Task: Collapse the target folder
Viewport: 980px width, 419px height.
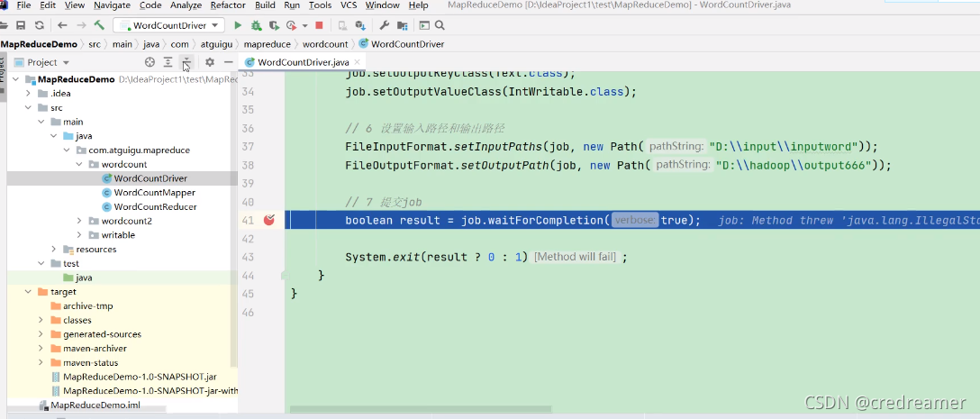Action: pyautogui.click(x=29, y=292)
